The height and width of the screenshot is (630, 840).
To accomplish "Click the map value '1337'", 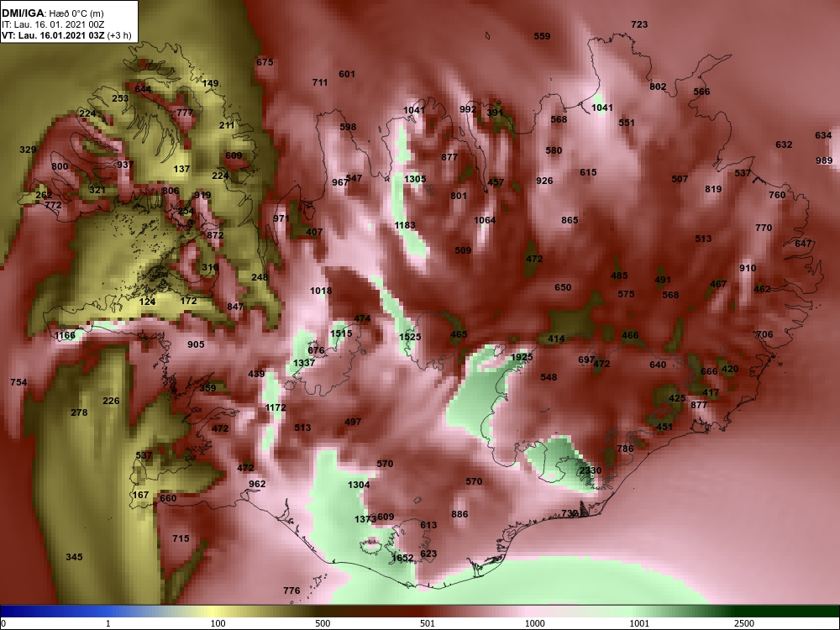I will (x=304, y=363).
